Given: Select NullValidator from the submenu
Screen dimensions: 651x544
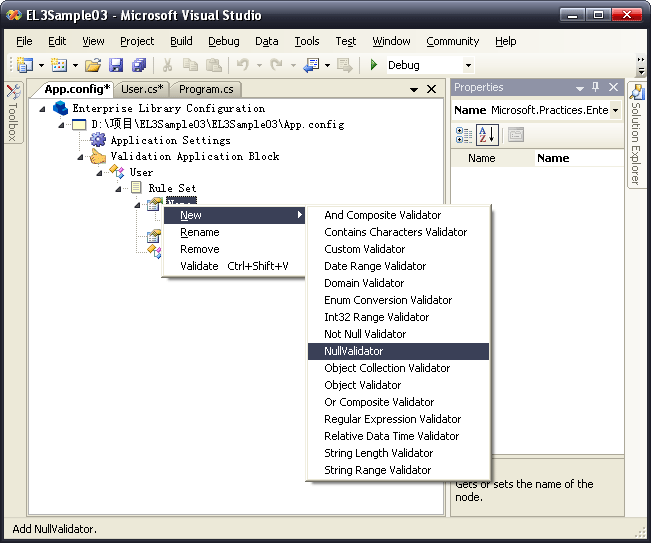Looking at the screenshot, I should tap(398, 351).
